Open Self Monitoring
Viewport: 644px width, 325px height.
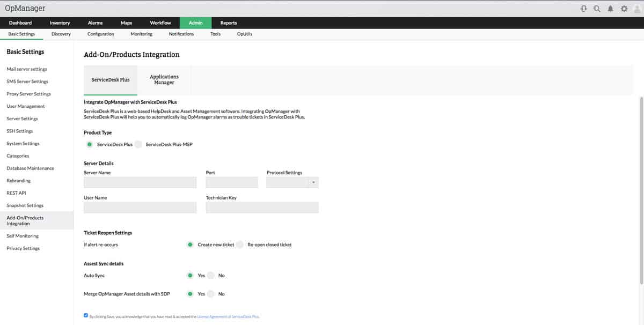[x=23, y=236]
